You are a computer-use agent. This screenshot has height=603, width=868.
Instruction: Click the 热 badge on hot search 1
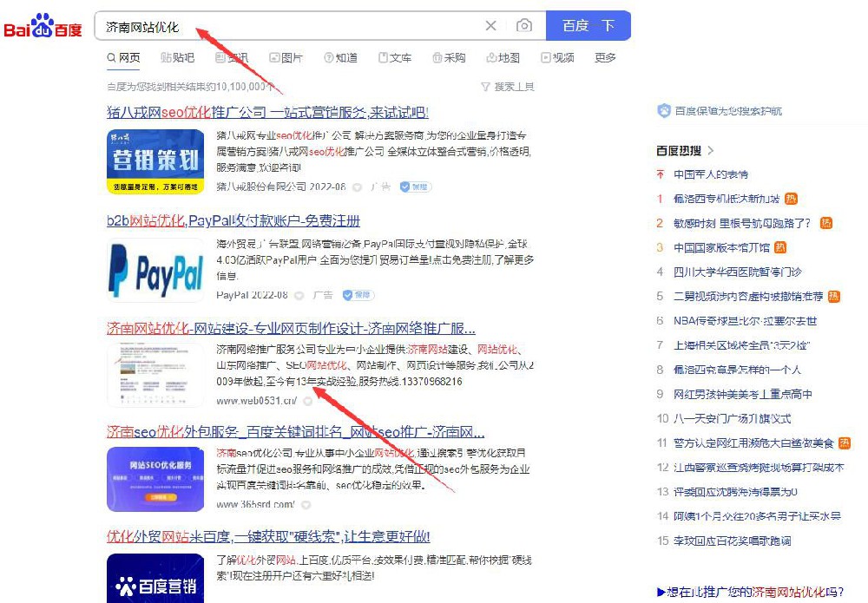tap(791, 199)
